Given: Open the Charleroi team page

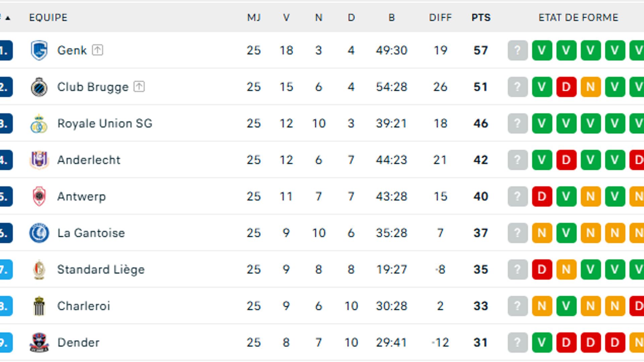Looking at the screenshot, I should tap(84, 306).
